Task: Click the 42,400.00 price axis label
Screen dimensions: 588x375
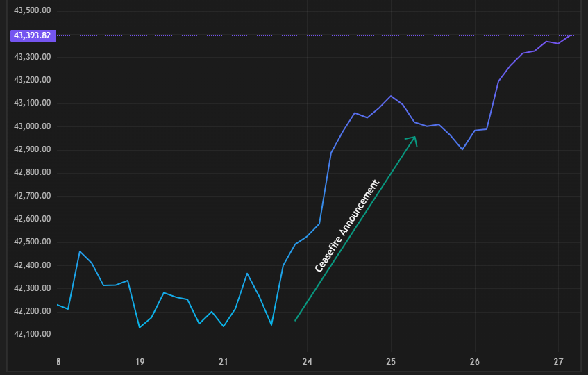Action: coord(32,265)
